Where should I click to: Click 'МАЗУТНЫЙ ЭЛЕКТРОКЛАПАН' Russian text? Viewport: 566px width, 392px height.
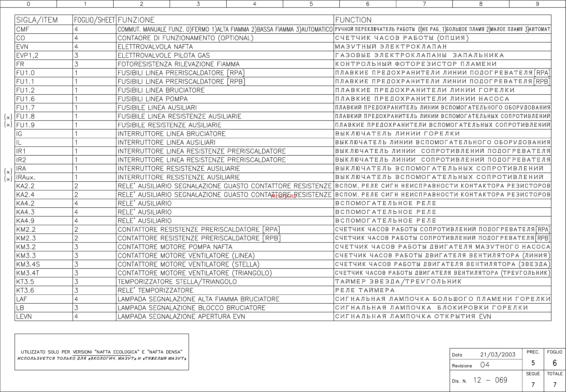coord(391,47)
